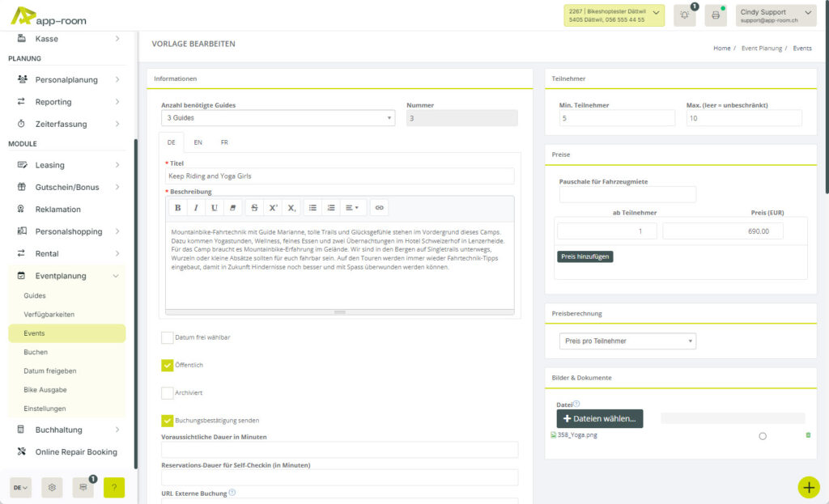This screenshot has width=829, height=504.
Task: Open the notifications bell icon
Action: [684, 16]
